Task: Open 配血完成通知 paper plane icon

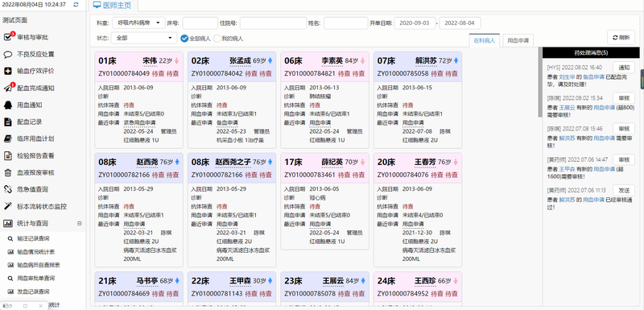Action: [8, 88]
